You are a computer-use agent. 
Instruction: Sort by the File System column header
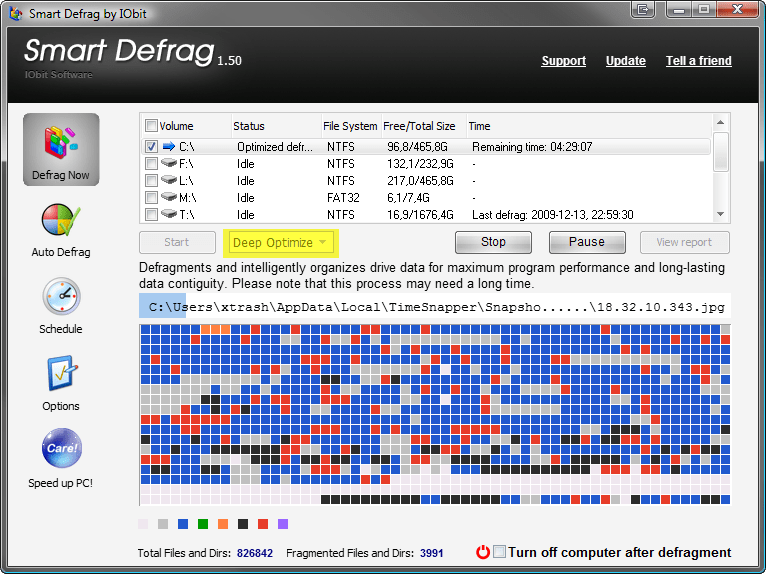[351, 126]
